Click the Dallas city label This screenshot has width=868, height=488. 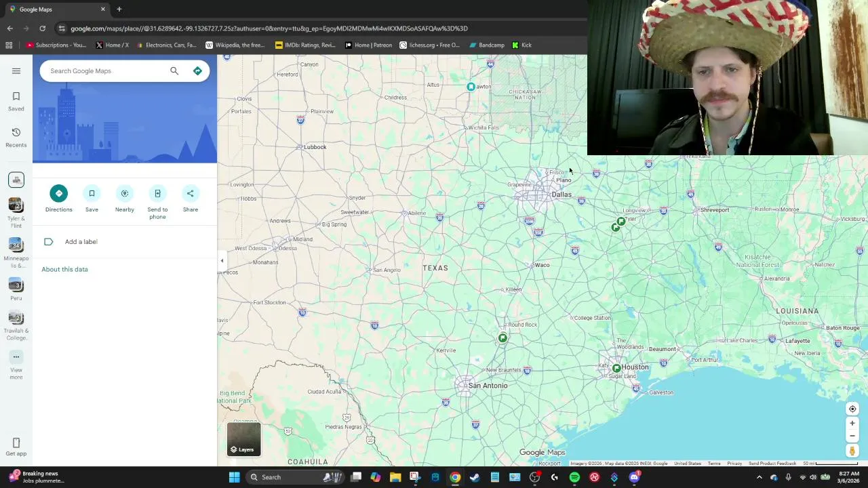point(561,195)
